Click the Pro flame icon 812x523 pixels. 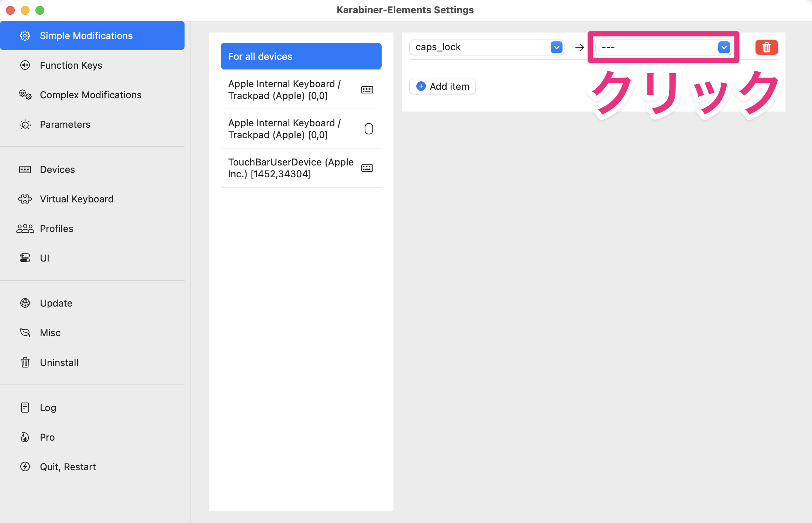tap(25, 437)
